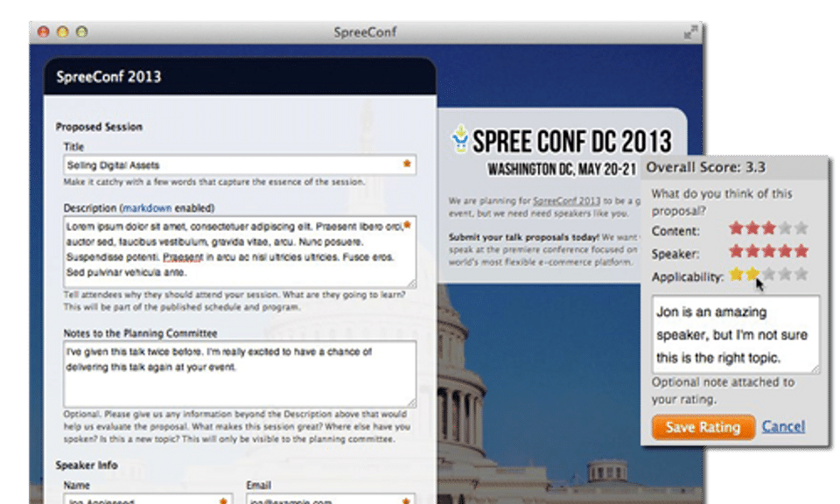The height and width of the screenshot is (504, 840).
Task: Set Content rating to one star
Action: [736, 228]
